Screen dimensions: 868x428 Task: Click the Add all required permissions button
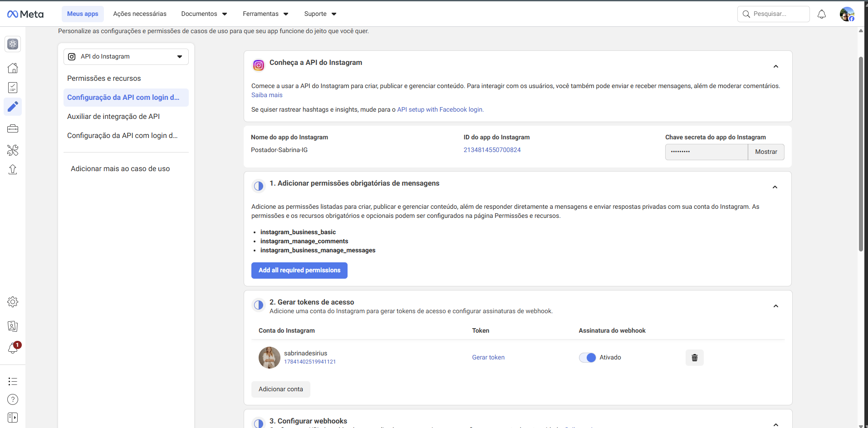299,271
